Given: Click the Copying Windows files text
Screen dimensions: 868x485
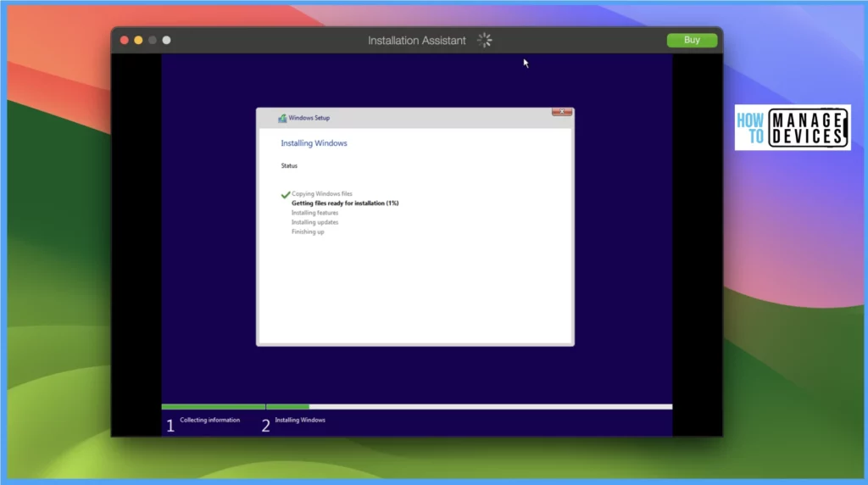Looking at the screenshot, I should (x=321, y=194).
